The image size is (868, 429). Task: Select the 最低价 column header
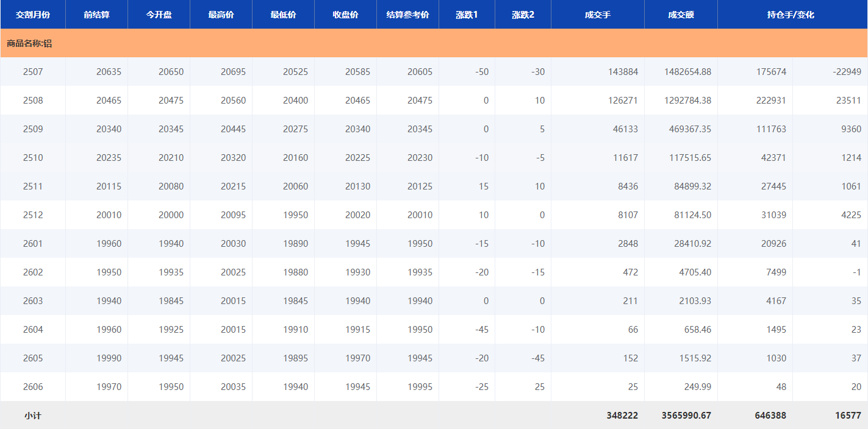(x=283, y=15)
